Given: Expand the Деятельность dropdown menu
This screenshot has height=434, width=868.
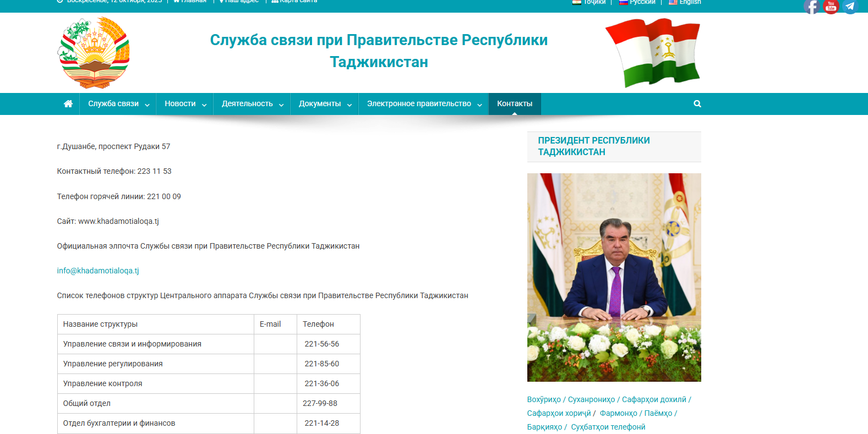Looking at the screenshot, I should pyautogui.click(x=252, y=104).
